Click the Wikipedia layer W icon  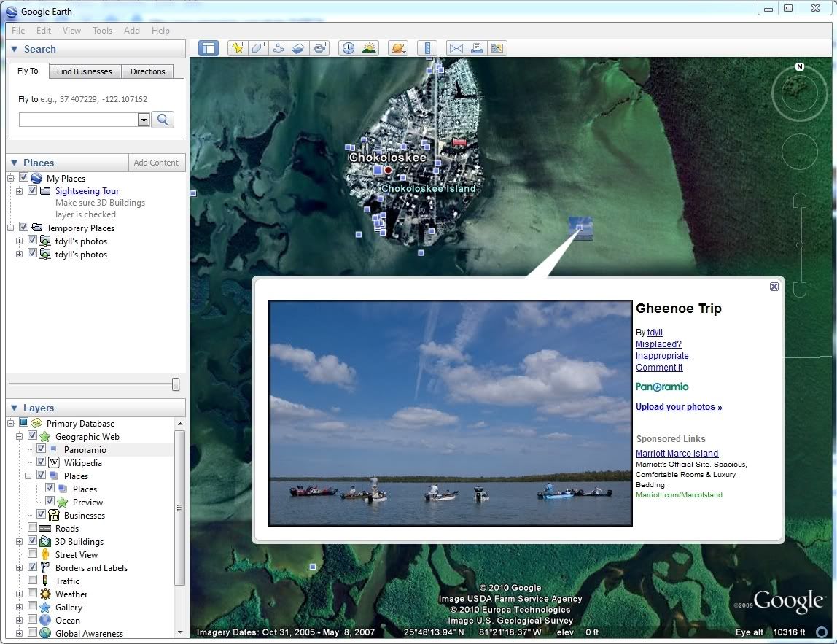pyautogui.click(x=54, y=462)
